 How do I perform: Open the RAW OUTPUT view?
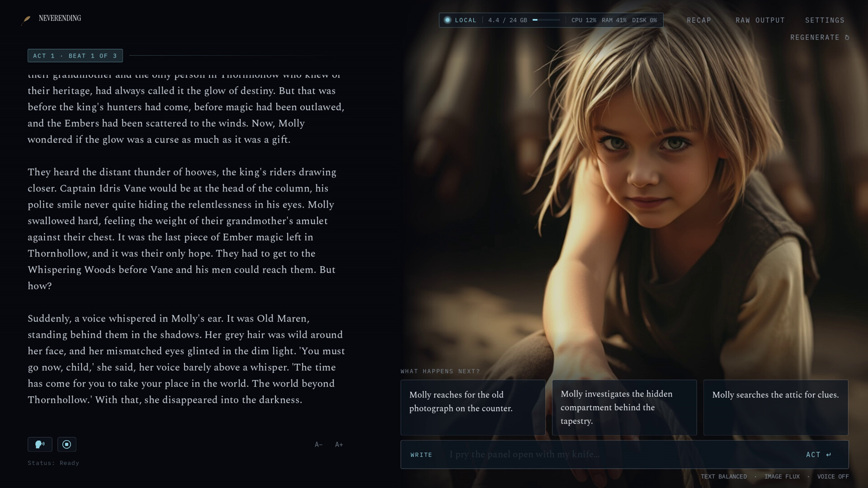tap(760, 20)
